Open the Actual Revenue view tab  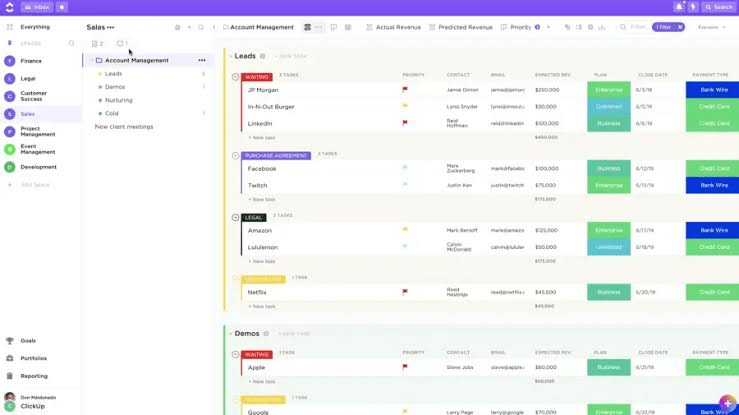[x=394, y=27]
